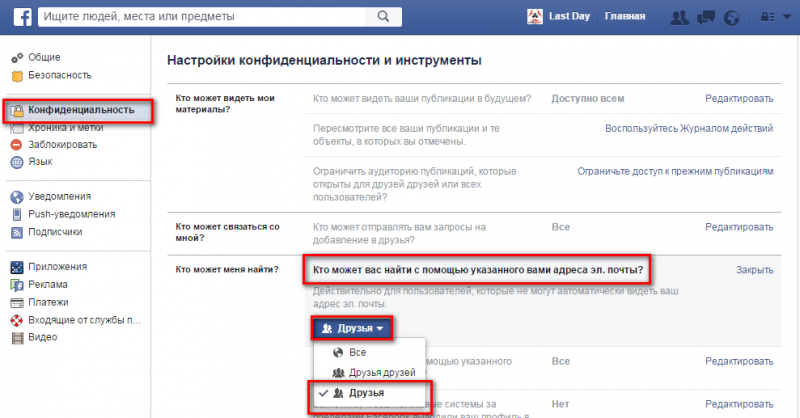
Task: Click the RSS icon beside Подписчики
Action: click(17, 233)
